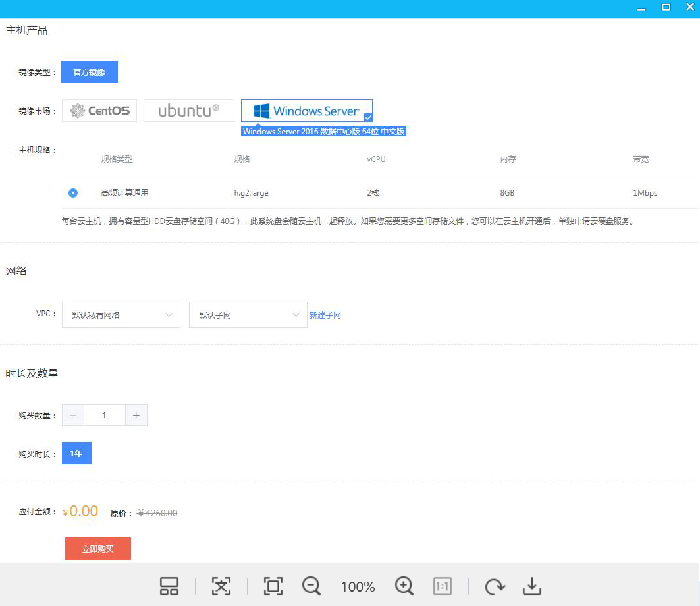Zoom out with the minus magnifier
The image size is (700, 606).
click(x=311, y=586)
